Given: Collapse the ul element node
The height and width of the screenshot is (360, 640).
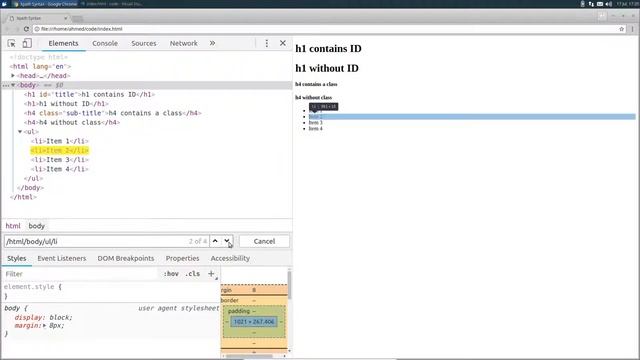Looking at the screenshot, I should [20, 132].
